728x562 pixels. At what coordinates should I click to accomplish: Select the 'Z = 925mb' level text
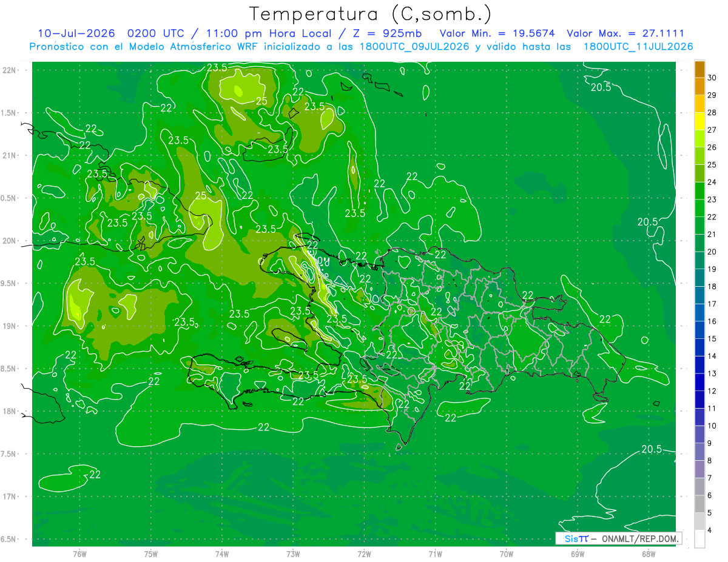(386, 33)
